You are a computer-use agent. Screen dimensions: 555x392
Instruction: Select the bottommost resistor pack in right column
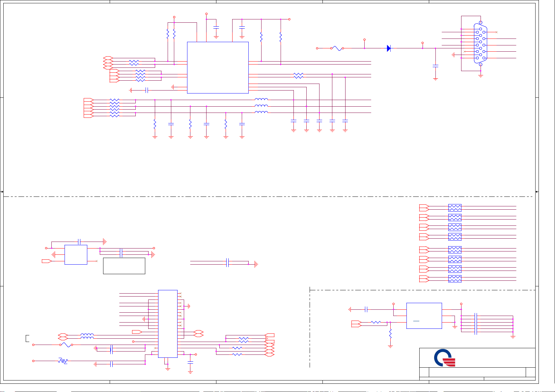click(x=455, y=279)
